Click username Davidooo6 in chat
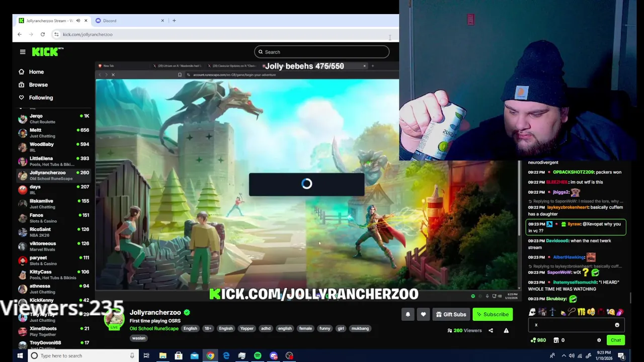Image resolution: width=644 pixels, height=362 pixels. pyautogui.click(x=558, y=240)
